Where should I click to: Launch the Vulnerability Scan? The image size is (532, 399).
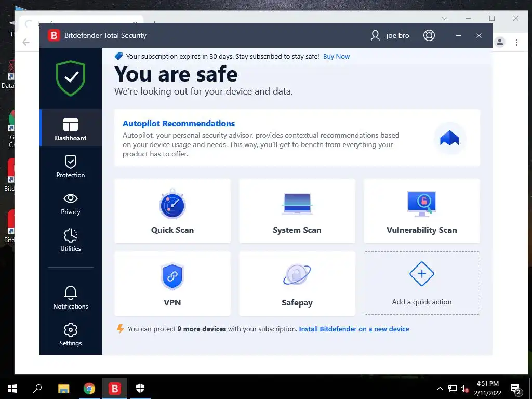coord(421,211)
